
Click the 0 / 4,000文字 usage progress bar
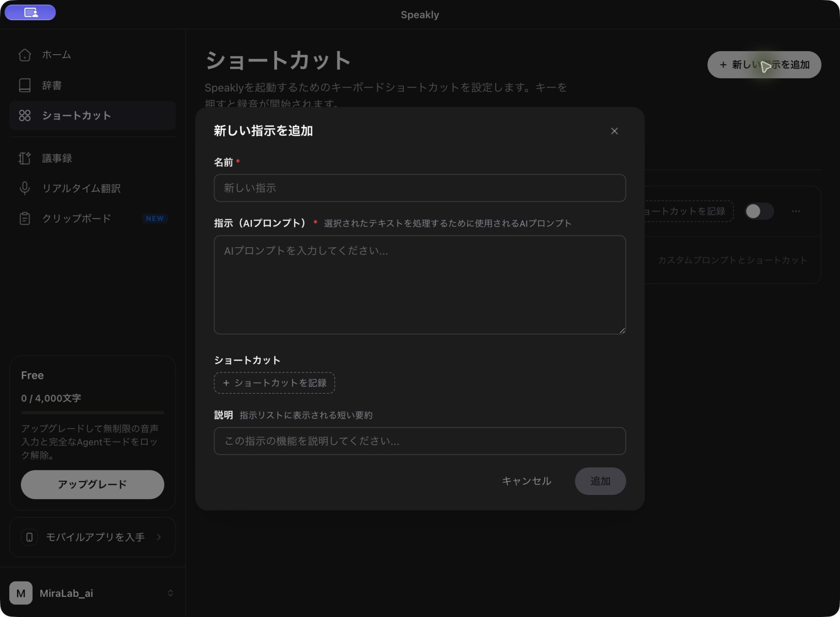click(x=92, y=413)
